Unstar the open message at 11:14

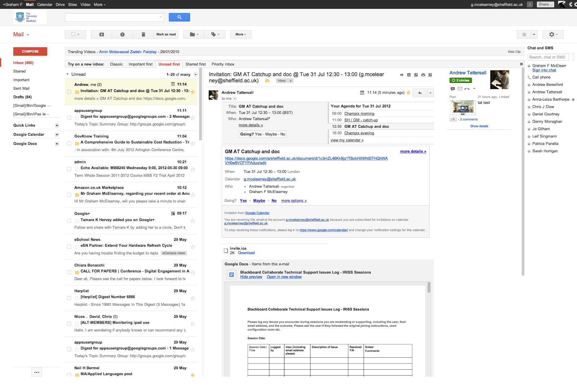(409, 93)
